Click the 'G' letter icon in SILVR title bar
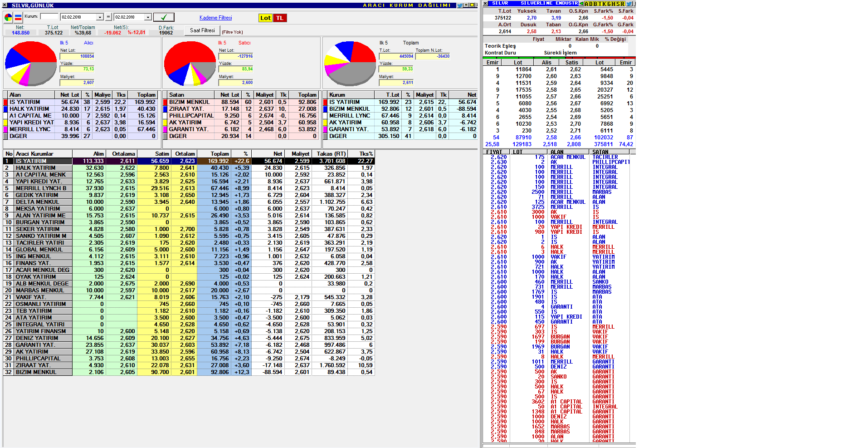This screenshot has width=868, height=448. pyautogui.click(x=609, y=4)
